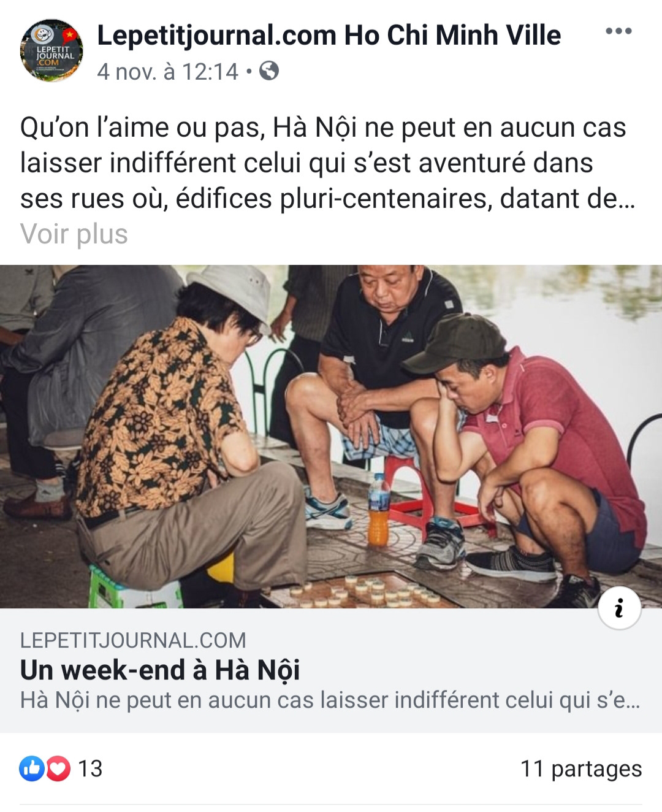Open the Un week-end à Hà Nội article
This screenshot has height=812, width=662.
pyautogui.click(x=160, y=670)
